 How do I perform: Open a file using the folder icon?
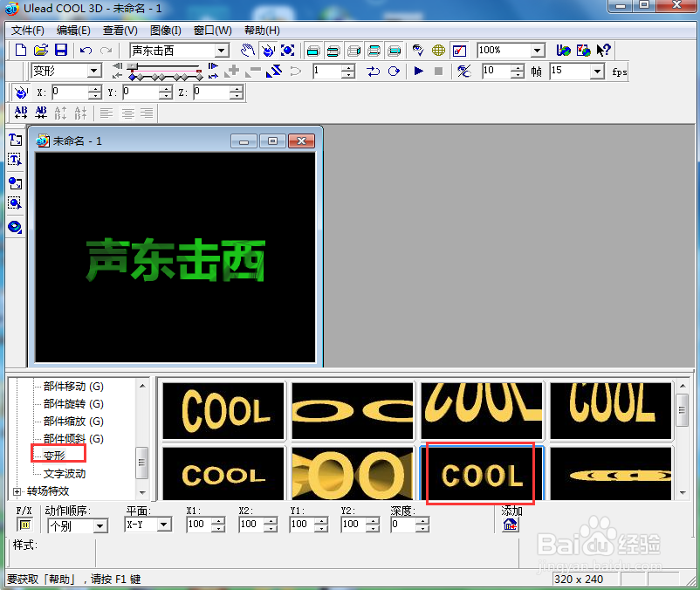tap(41, 50)
